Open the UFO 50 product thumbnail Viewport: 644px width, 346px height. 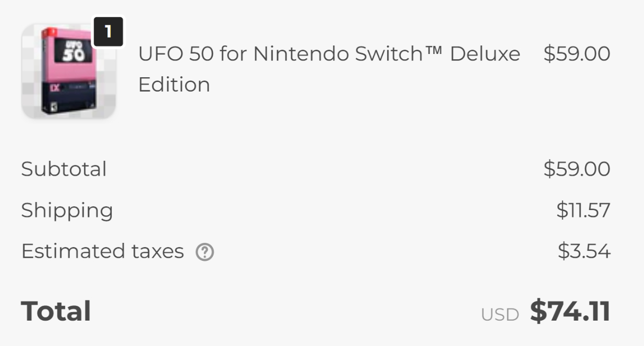[68, 71]
